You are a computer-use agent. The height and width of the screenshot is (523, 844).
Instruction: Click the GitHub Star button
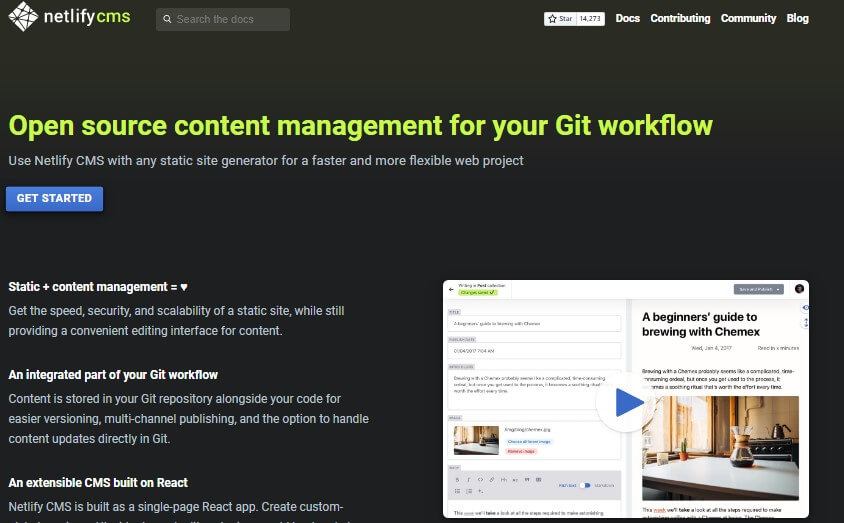tap(560, 19)
